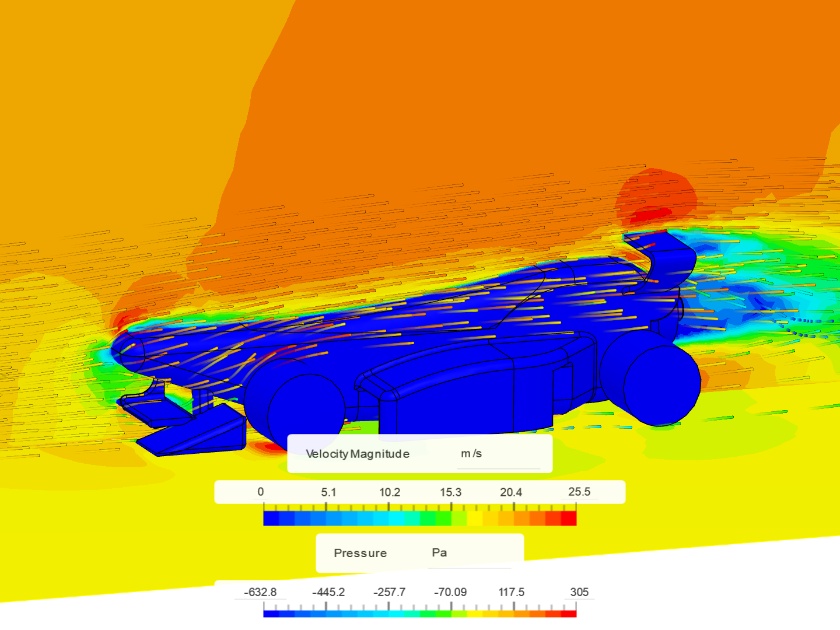Click the Pressure legend title
This screenshot has height=630, width=840.
click(x=360, y=553)
